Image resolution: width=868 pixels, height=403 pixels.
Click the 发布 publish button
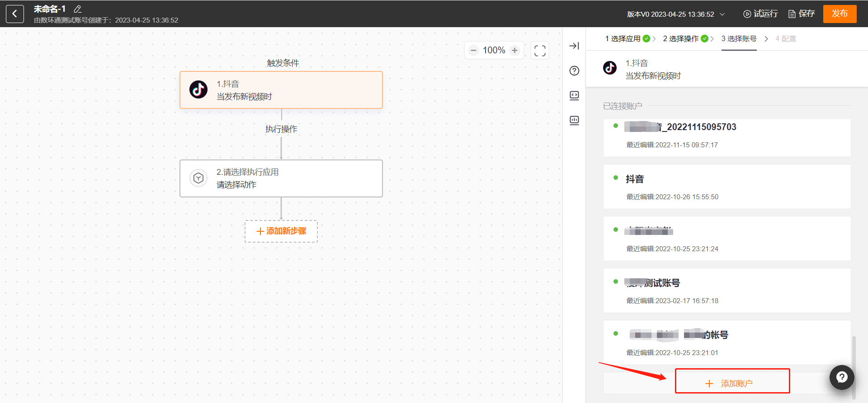coord(840,14)
